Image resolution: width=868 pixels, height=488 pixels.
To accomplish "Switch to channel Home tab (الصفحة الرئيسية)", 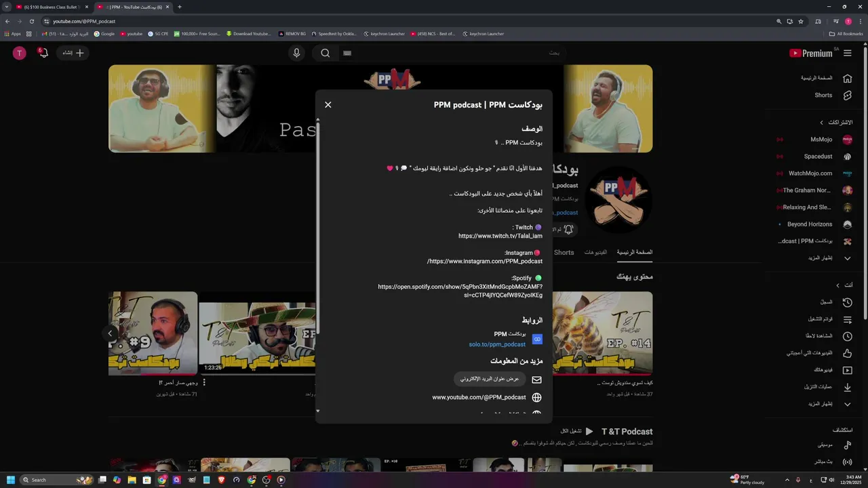I will [x=635, y=252].
